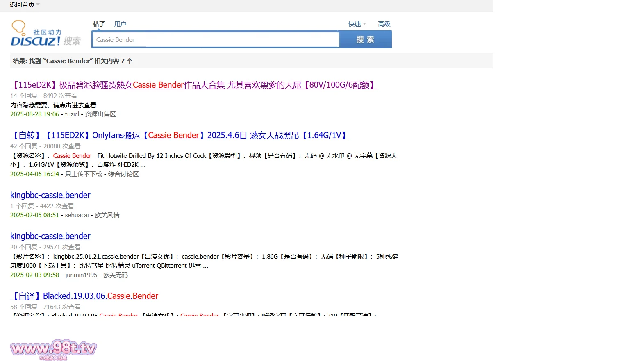
Task: Open the 返回首页 dropdown menu
Action: pos(25,5)
